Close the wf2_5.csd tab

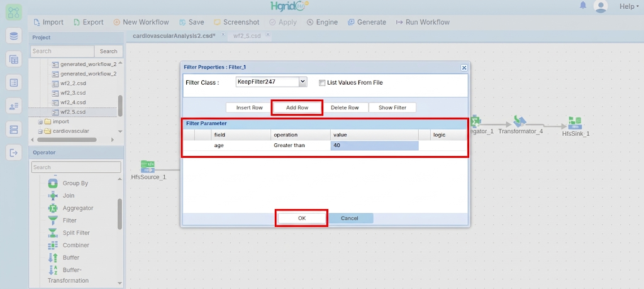[x=267, y=35]
